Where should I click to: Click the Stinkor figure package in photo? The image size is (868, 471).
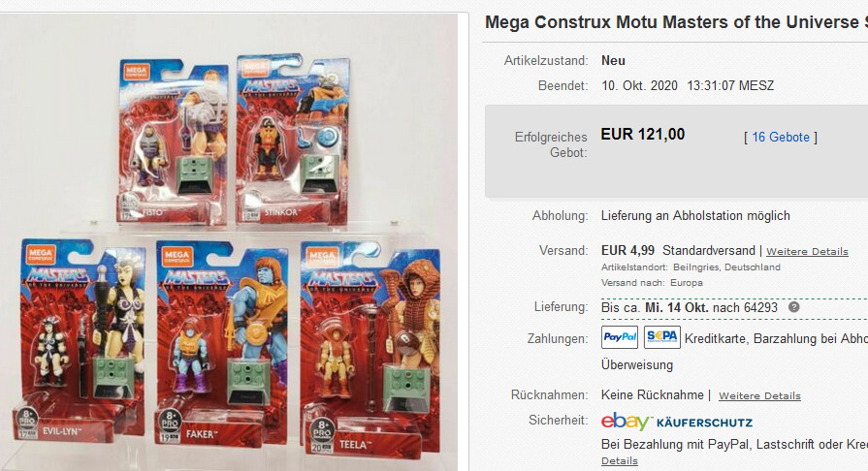[x=294, y=140]
